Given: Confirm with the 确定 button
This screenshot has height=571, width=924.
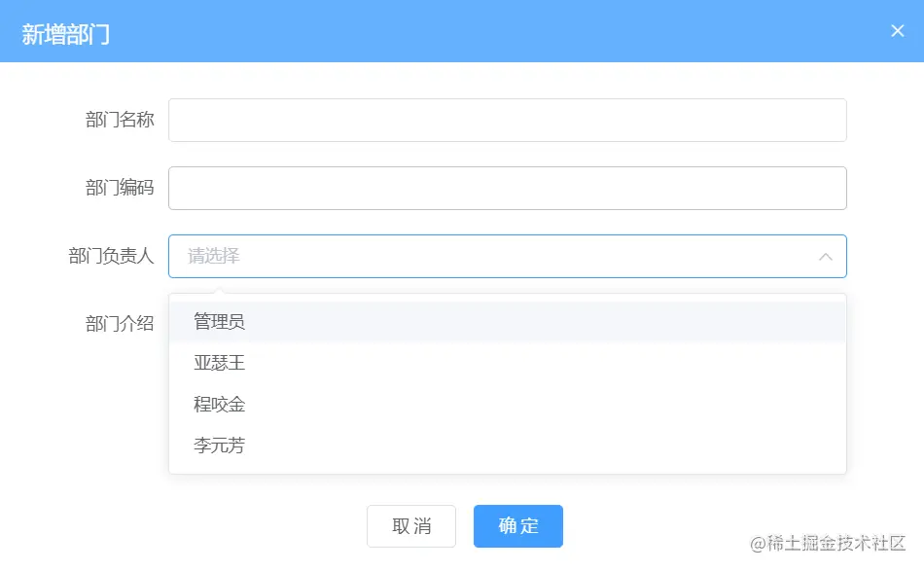Looking at the screenshot, I should 518,526.
